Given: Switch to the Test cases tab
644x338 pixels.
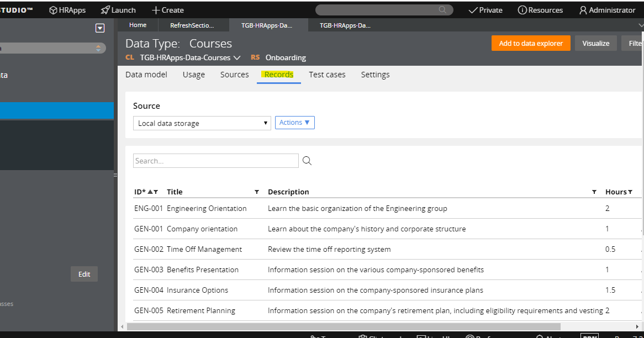Looking at the screenshot, I should pyautogui.click(x=327, y=75).
